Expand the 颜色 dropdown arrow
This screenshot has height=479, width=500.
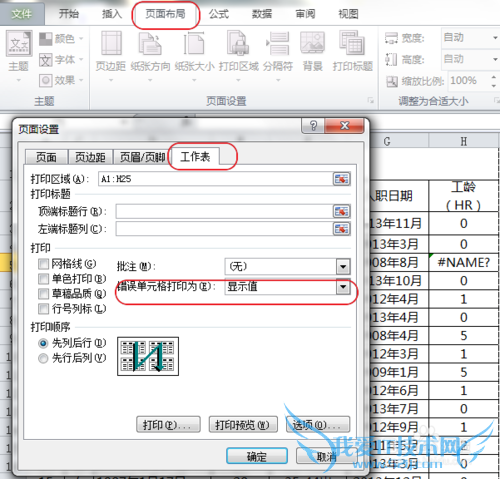coord(81,39)
